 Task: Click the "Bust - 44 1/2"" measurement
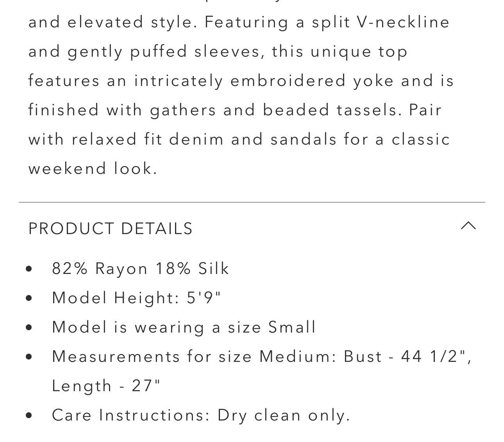[407, 357]
